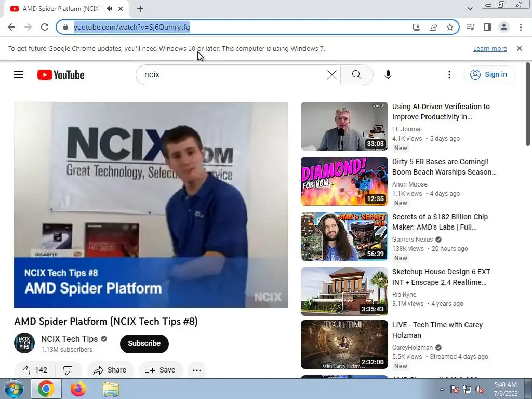
Task: Subscribe to NCIX Tech Tips
Action: (144, 344)
